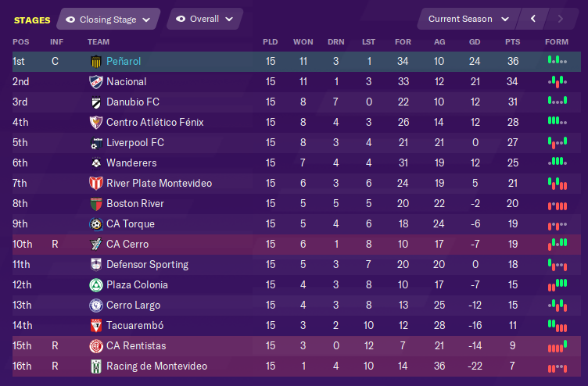
Task: Click the STAGES label
Action: tap(32, 20)
